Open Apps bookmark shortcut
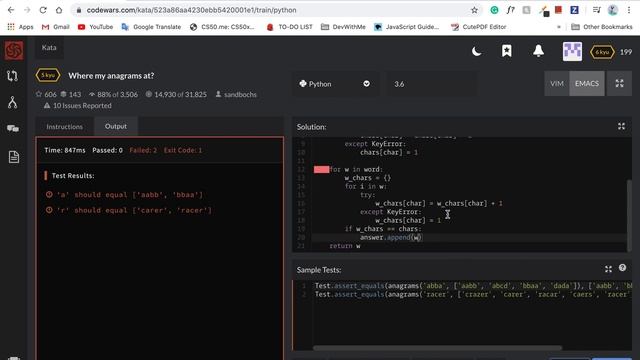The width and height of the screenshot is (640, 360). click(x=20, y=27)
